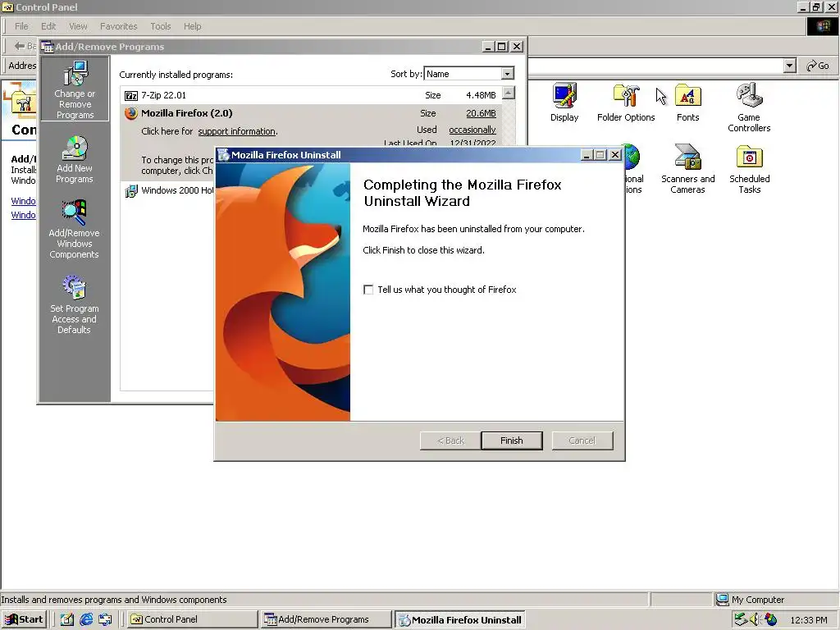Screen dimensions: 840x630
Task: Click Show Desktop icon in Quick Launch
Action: [x=67, y=619]
